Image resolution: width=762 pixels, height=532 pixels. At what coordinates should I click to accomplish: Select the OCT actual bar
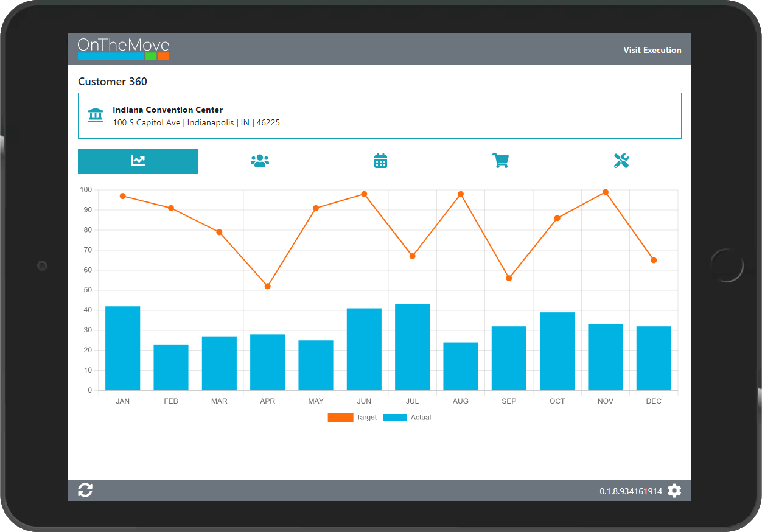(557, 351)
